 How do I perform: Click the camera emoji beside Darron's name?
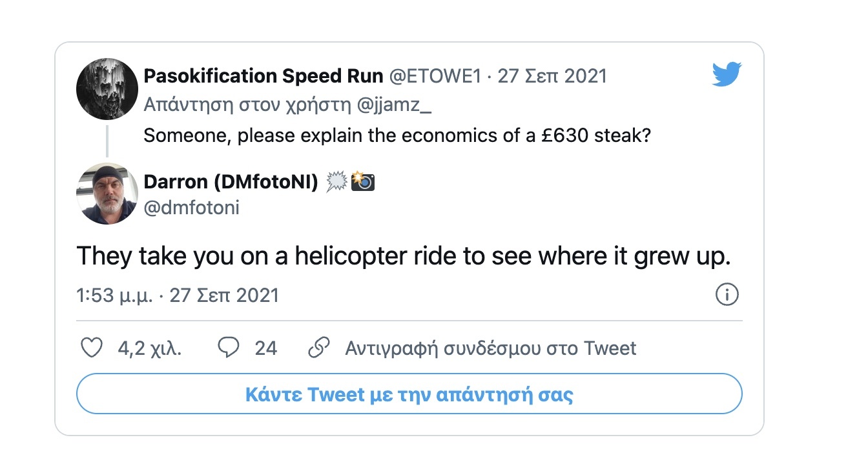coord(363,183)
